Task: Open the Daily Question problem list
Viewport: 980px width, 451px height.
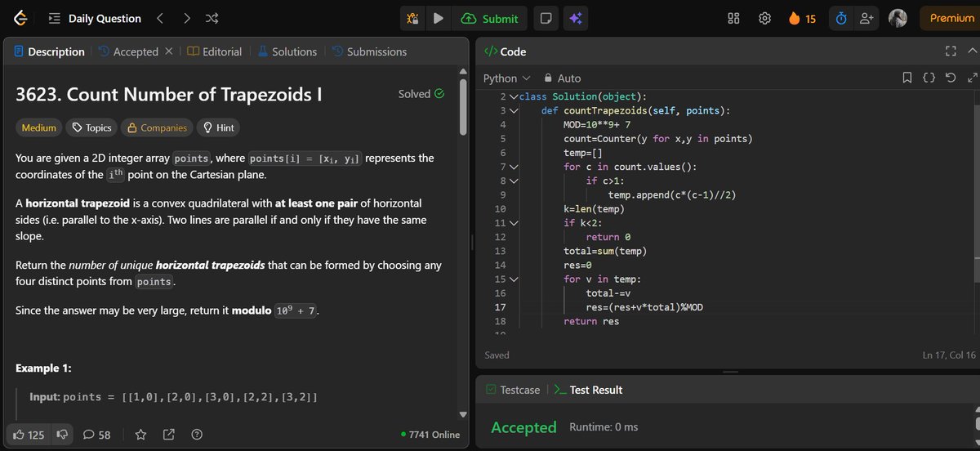Action: click(94, 18)
